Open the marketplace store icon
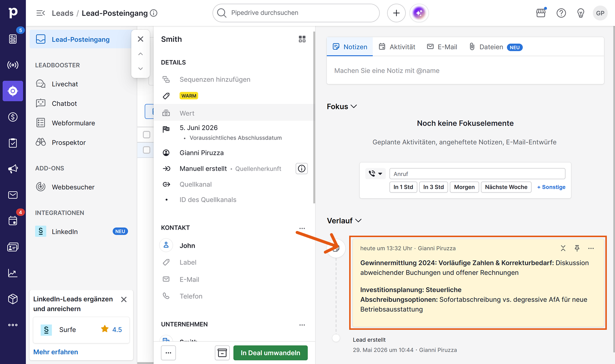This screenshot has width=615, height=364. 541,13
